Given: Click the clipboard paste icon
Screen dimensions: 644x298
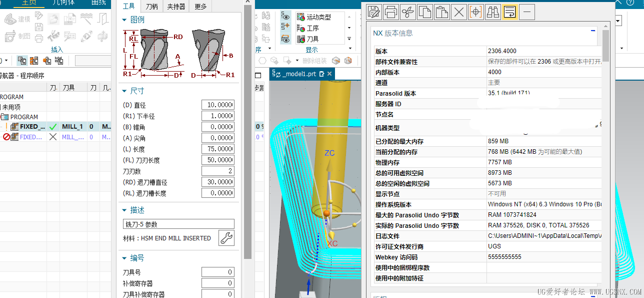Looking at the screenshot, I should coord(441,12).
